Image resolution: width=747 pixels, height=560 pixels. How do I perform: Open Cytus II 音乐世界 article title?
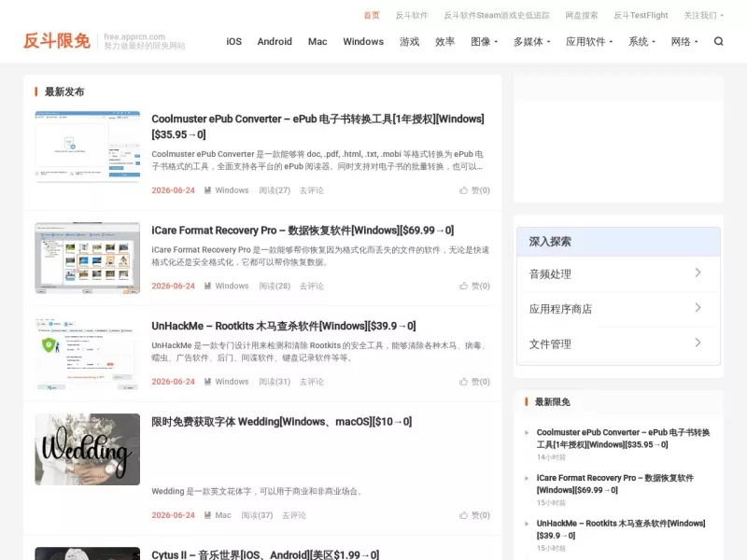coord(265,554)
